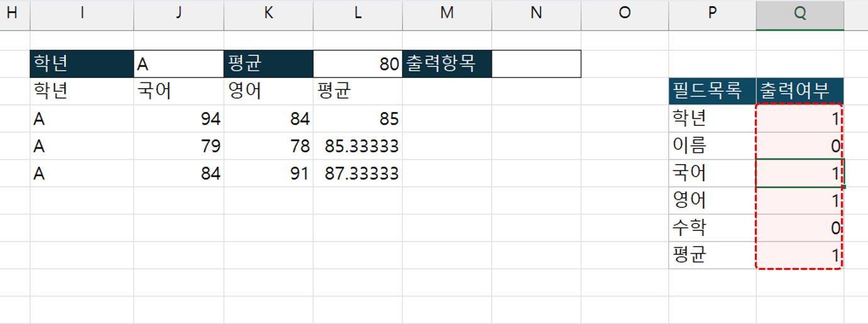The image size is (868, 324).
Task: Click the 출력여부 value 1 beside 영어
Action: pos(799,201)
